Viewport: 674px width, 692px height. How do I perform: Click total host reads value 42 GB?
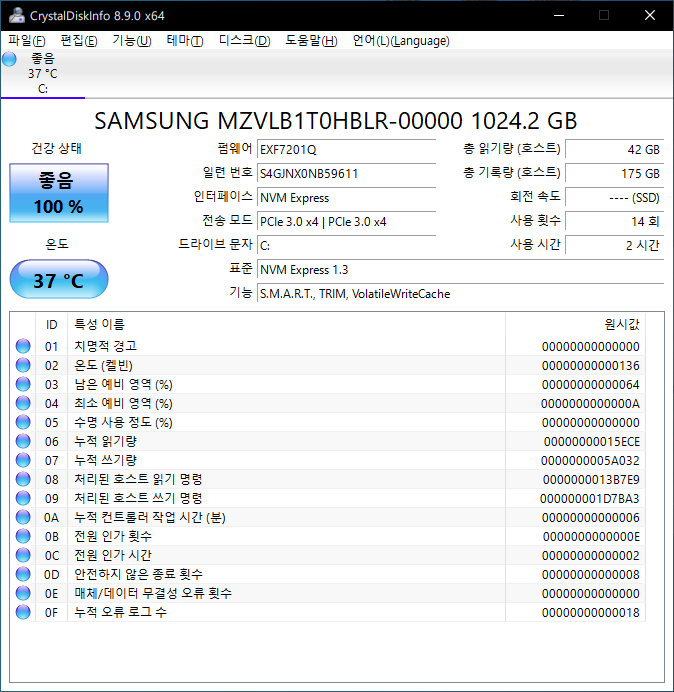[614, 150]
